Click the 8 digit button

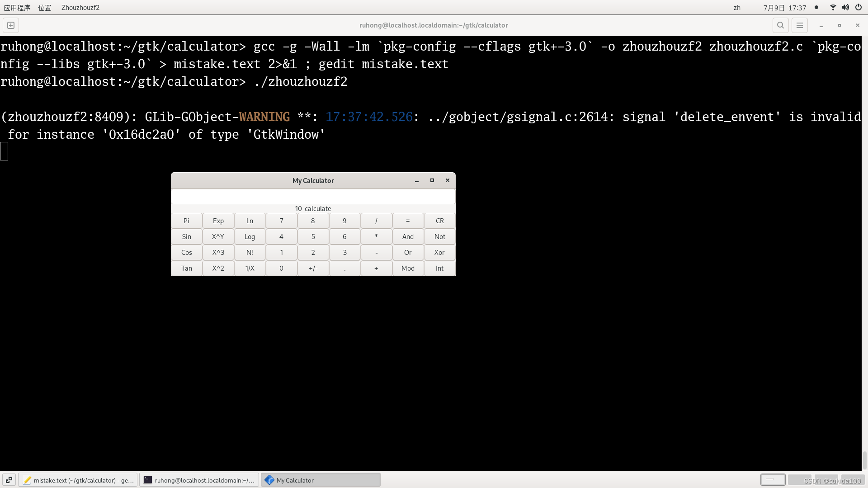313,221
